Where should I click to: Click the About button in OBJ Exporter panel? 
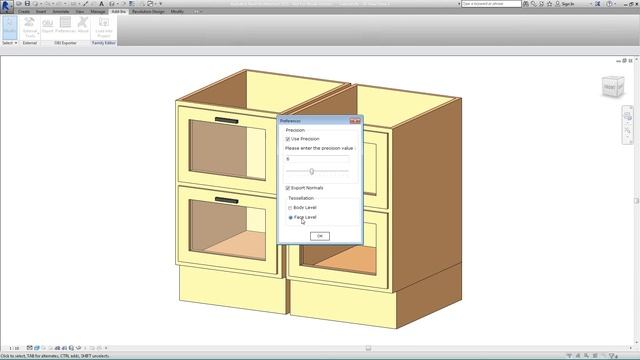coord(83,26)
